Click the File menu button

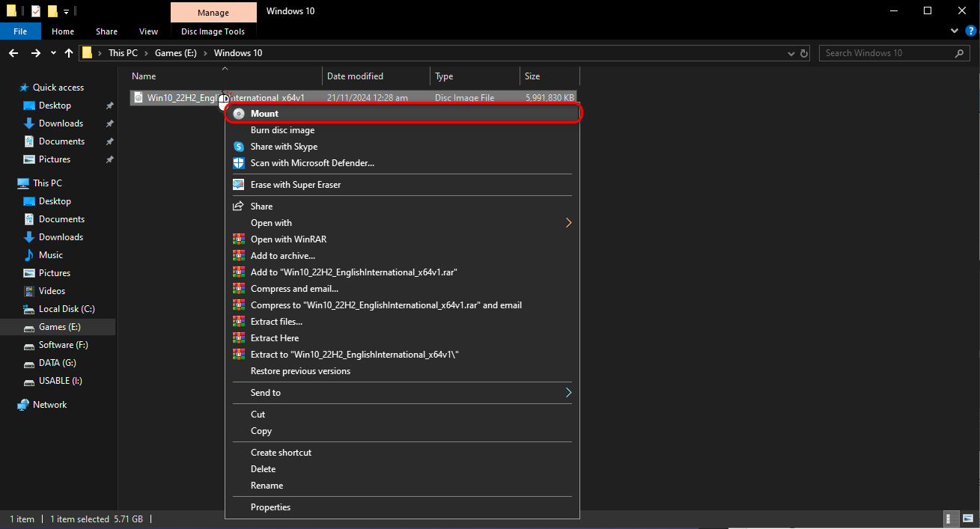click(x=20, y=31)
